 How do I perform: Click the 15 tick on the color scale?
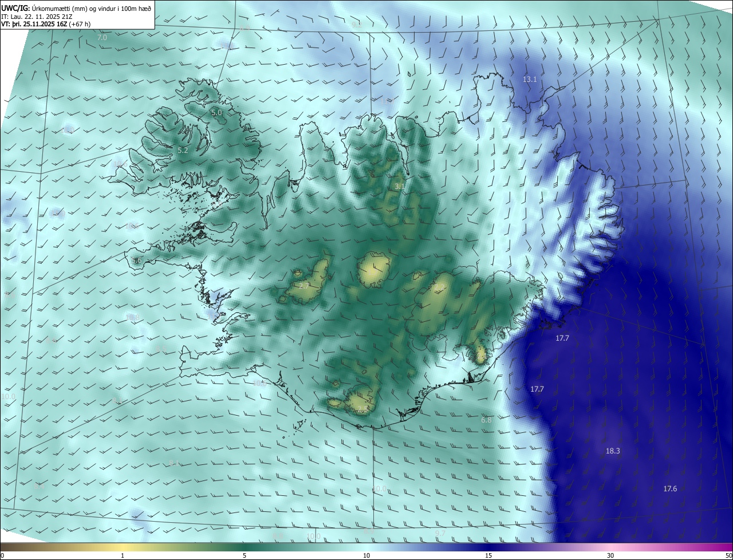[488, 555]
